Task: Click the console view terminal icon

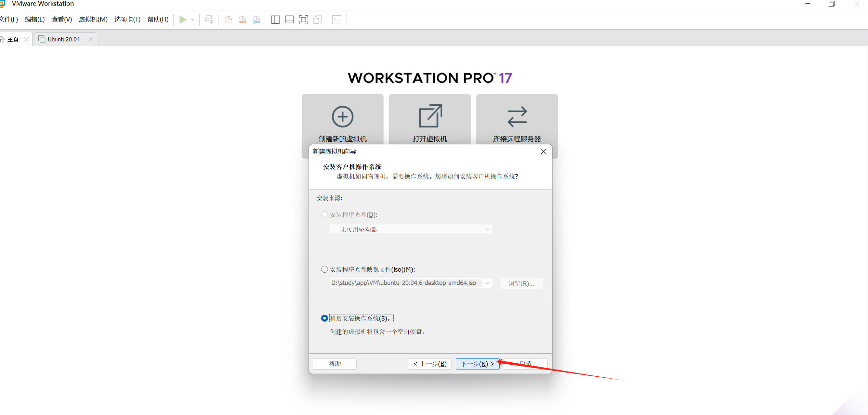Action: pos(337,20)
